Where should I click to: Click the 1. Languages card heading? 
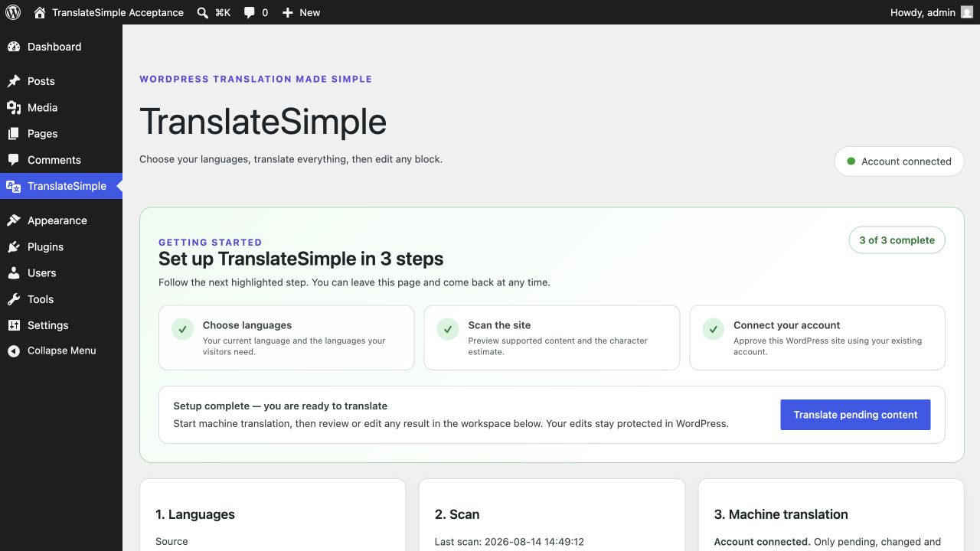pyautogui.click(x=195, y=514)
